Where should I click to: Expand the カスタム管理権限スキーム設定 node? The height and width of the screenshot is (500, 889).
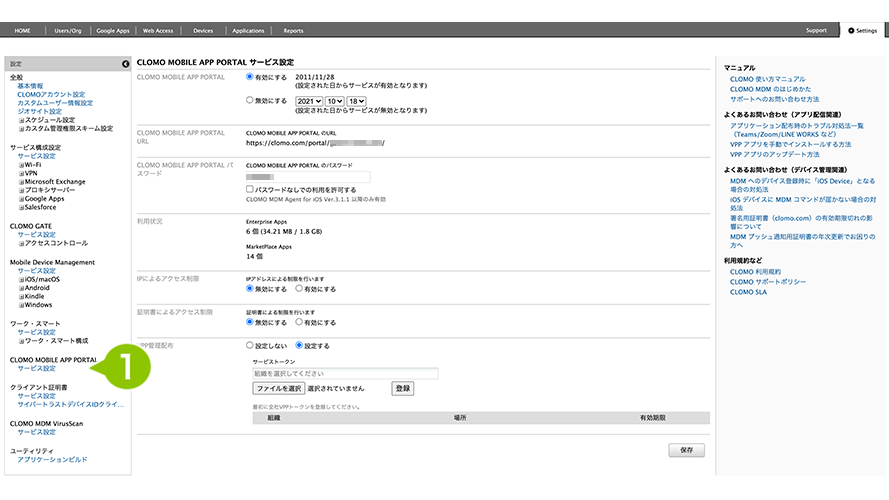pos(22,129)
